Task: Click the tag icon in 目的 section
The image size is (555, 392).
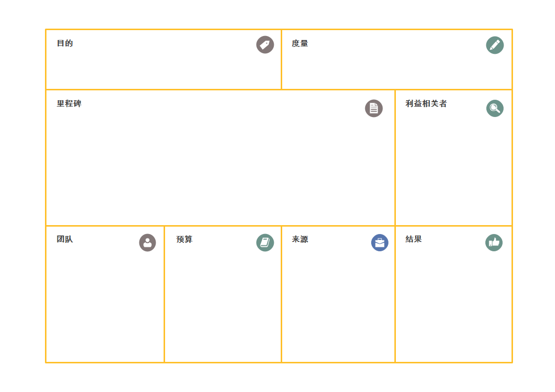Action: pos(265,45)
